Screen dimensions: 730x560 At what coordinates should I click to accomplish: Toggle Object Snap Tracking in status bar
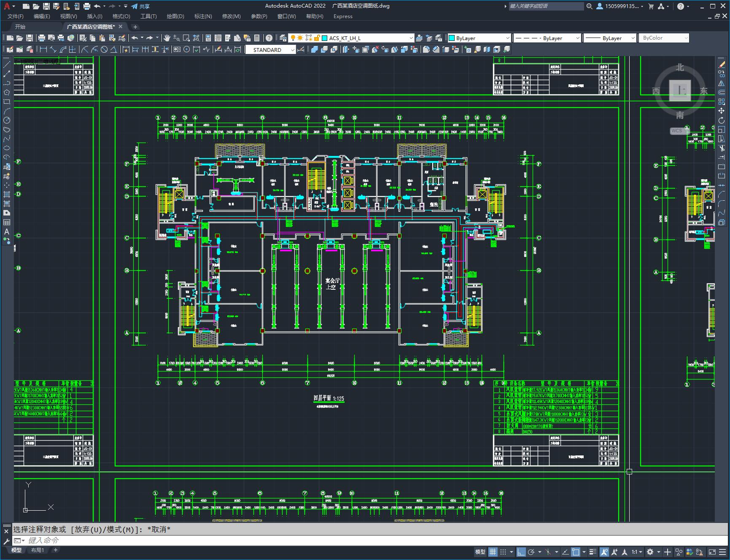(x=566, y=552)
